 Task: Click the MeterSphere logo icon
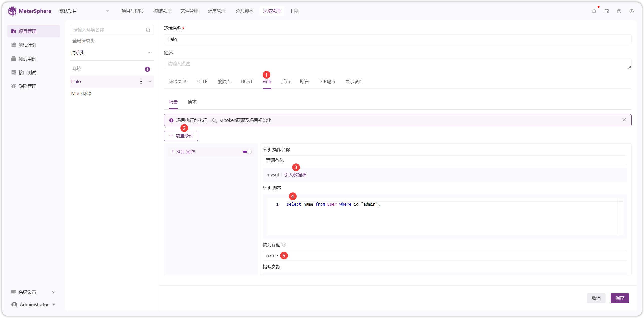click(x=12, y=11)
